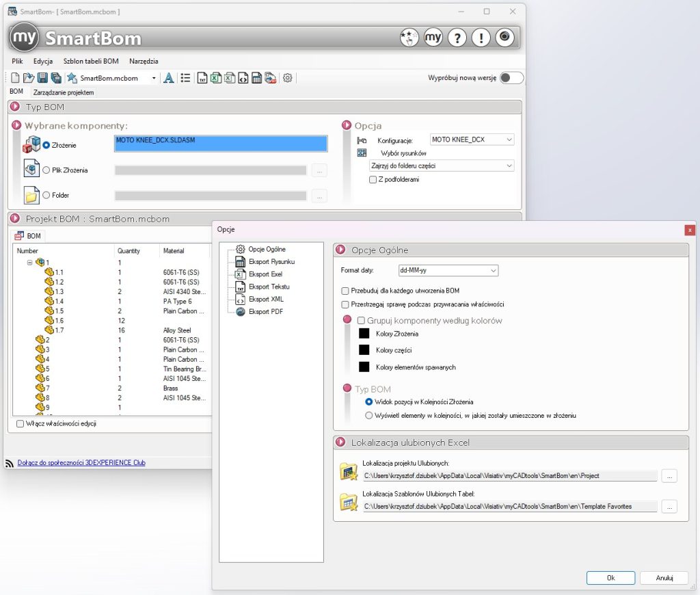The width and height of the screenshot is (700, 595).
Task: Enable 'Włącz właściwości edycji' checkbox
Action: [x=20, y=423]
